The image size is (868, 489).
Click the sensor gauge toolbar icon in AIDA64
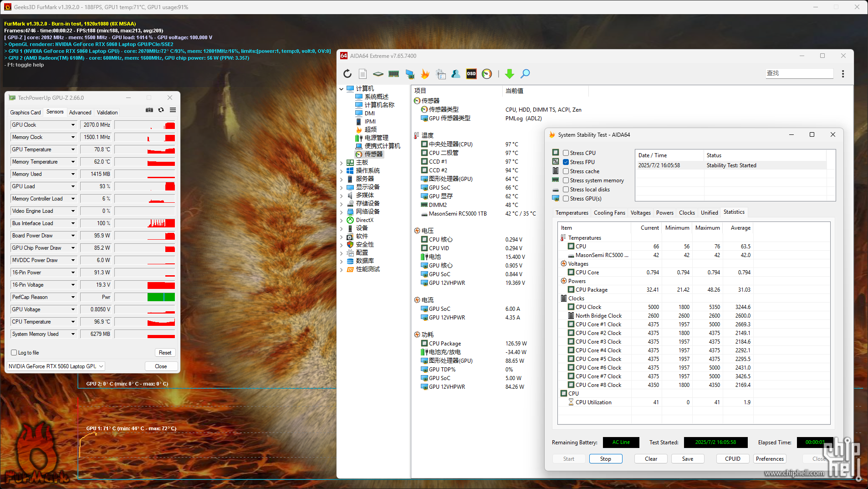(487, 73)
